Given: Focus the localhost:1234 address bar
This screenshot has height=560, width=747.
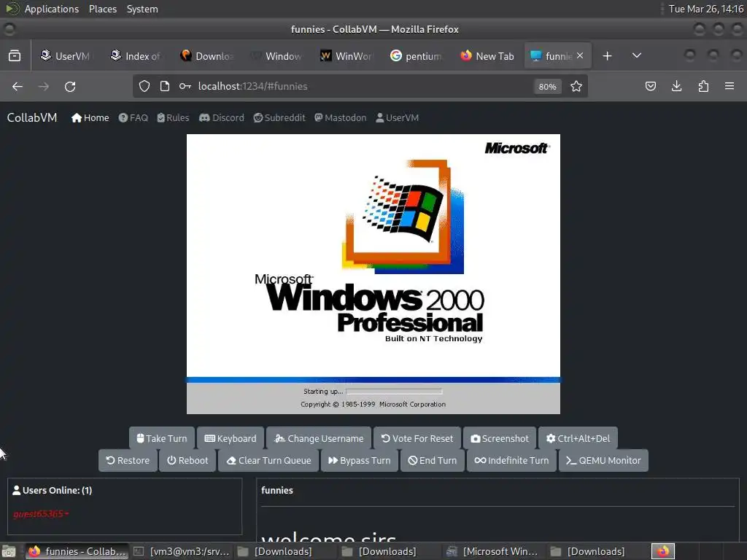Looking at the screenshot, I should pos(362,86).
